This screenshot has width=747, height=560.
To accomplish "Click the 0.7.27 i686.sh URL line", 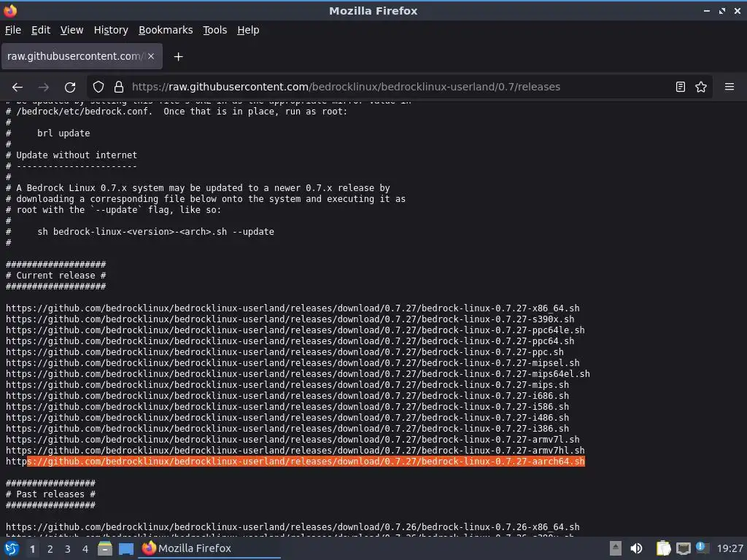I will coord(287,396).
